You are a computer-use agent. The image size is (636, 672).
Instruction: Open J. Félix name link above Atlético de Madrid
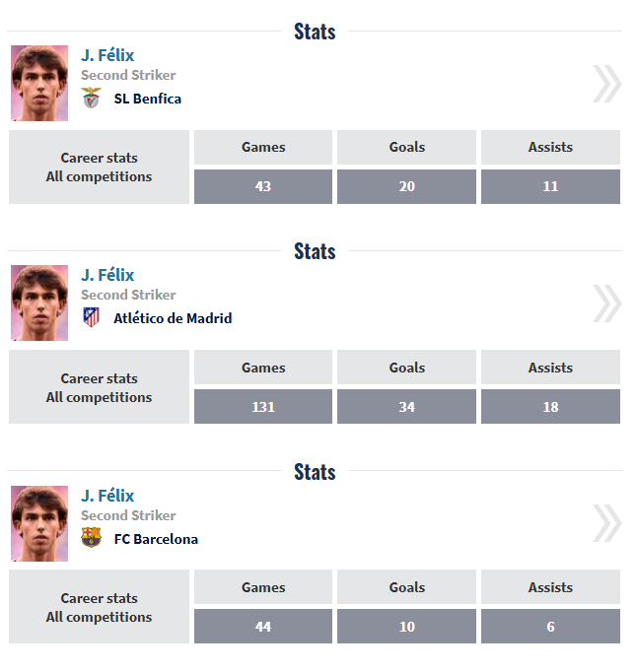tap(107, 275)
